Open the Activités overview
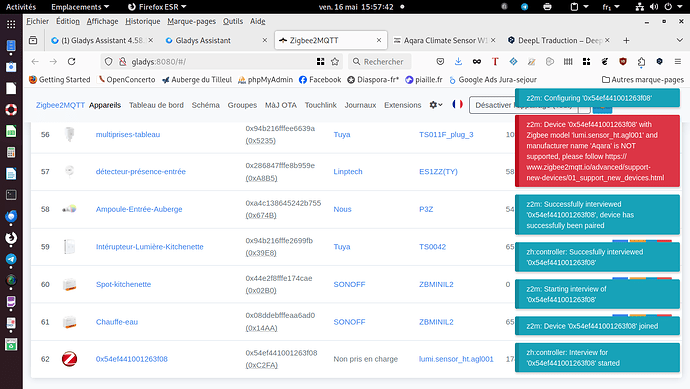 [x=21, y=7]
